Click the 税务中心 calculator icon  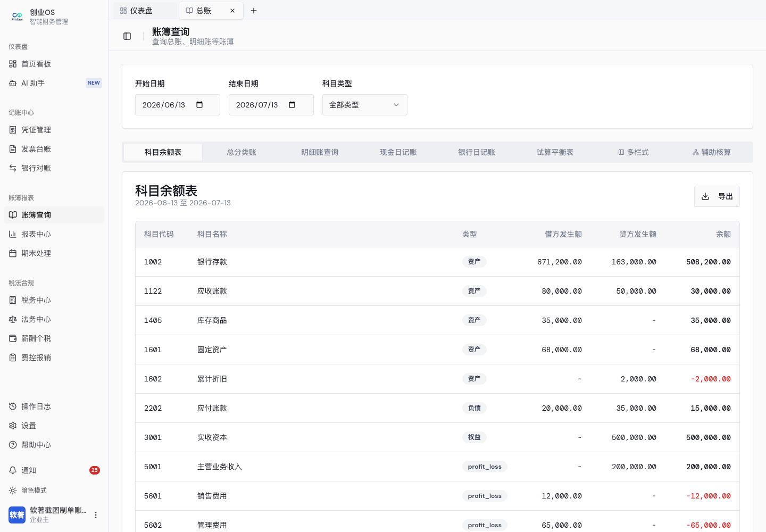coord(13,300)
